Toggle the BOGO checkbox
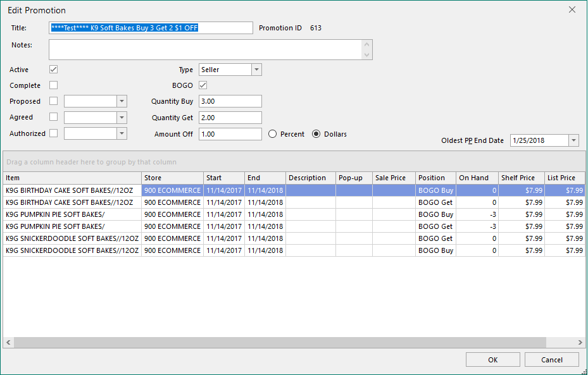Screen dimensions: 588x375 coord(203,85)
